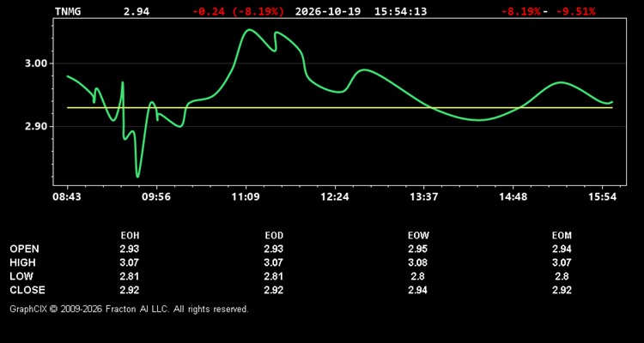Image resolution: width=644 pixels, height=343 pixels.
Task: Select the date 2026-10-19
Action: point(328,11)
